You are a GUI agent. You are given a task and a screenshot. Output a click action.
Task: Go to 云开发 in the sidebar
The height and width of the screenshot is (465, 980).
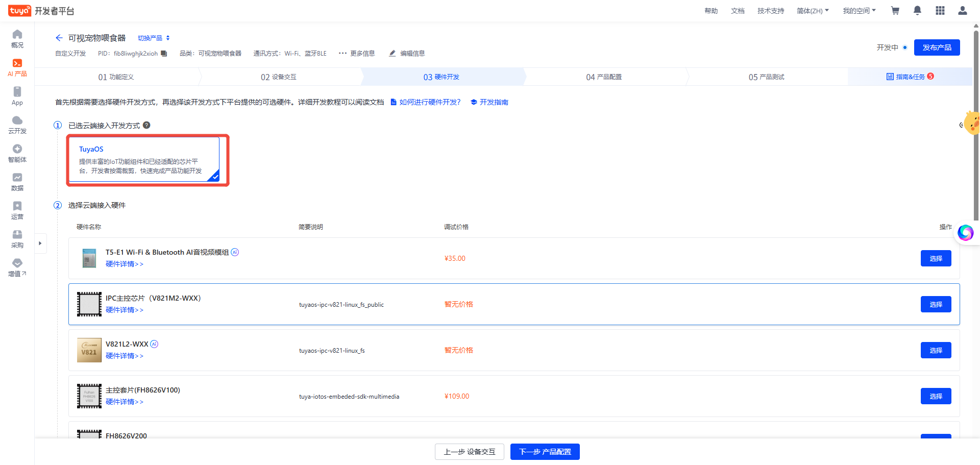coord(17,125)
